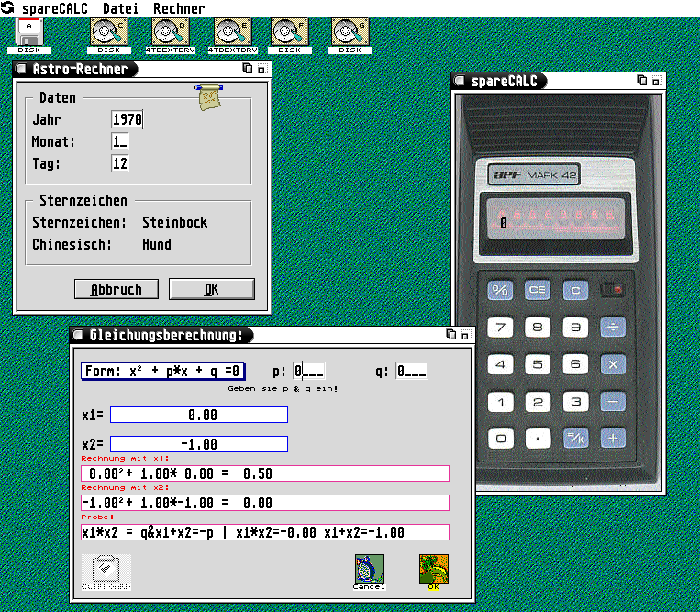Click the Jahr input field
The width and height of the screenshot is (700, 612).
[127, 120]
